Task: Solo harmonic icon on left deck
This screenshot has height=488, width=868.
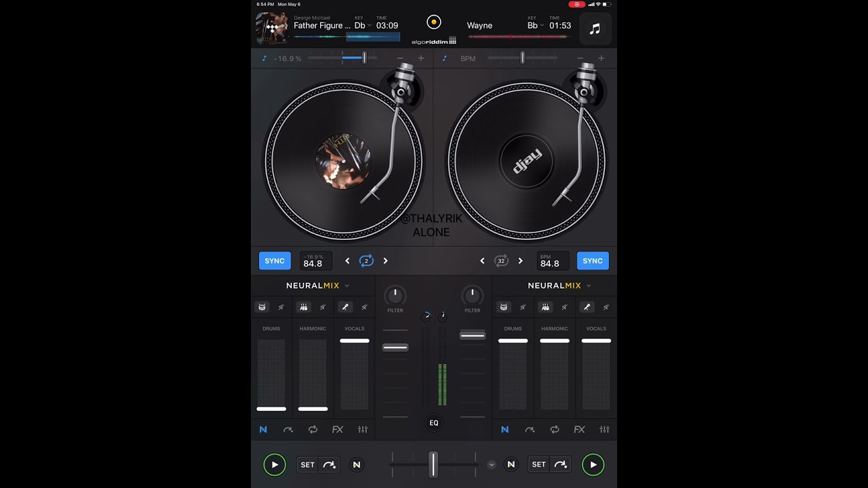Action: (x=303, y=307)
